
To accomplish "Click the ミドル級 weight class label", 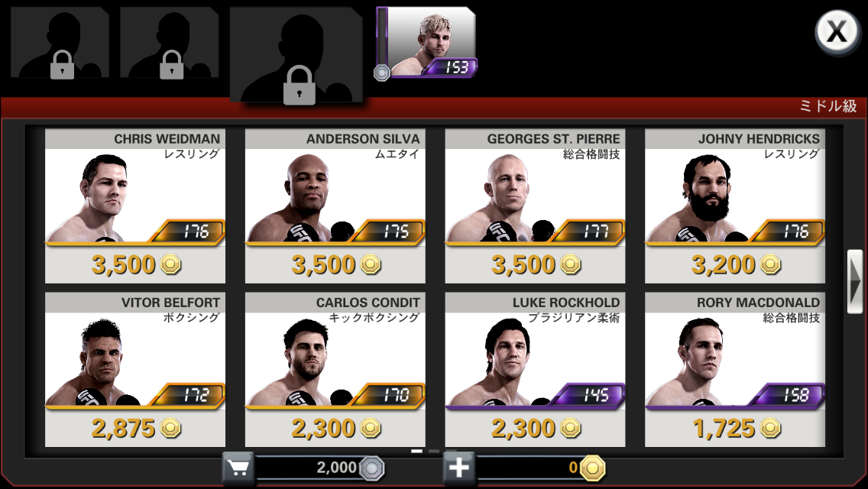I will (828, 106).
